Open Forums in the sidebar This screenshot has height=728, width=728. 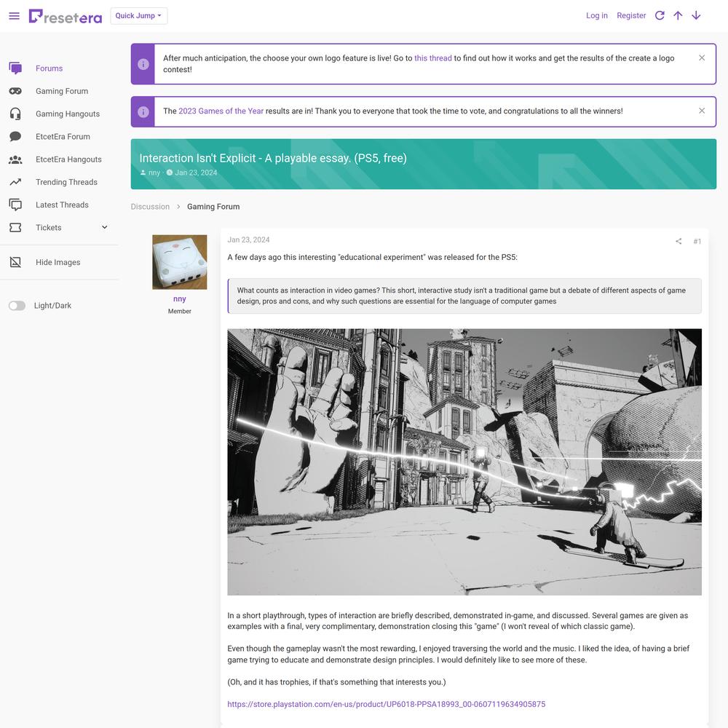(x=50, y=68)
